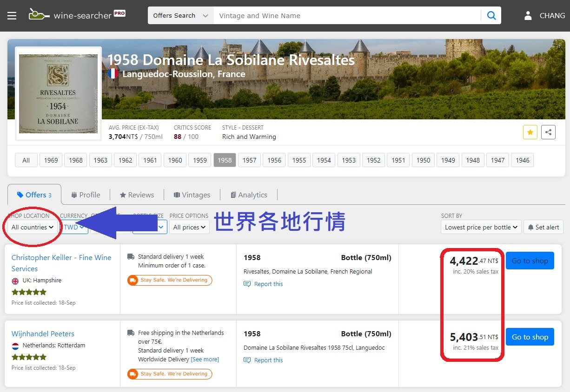Choose vintage 1960
The image size is (570, 392).
pyautogui.click(x=175, y=160)
